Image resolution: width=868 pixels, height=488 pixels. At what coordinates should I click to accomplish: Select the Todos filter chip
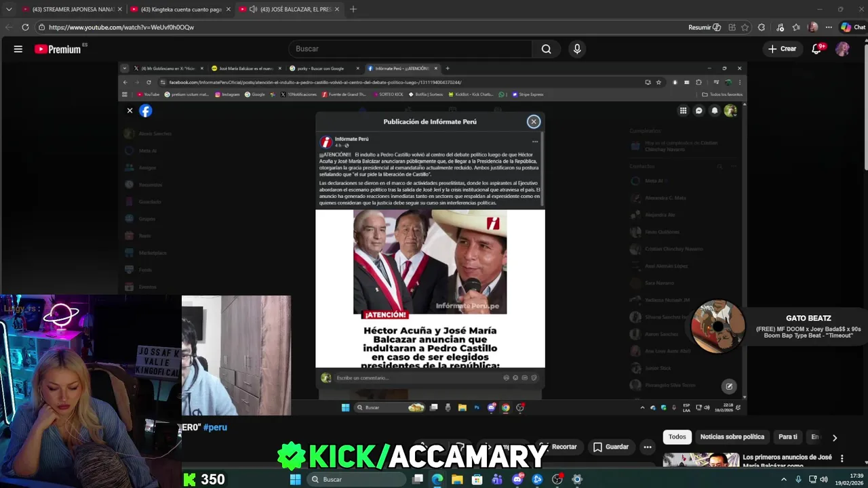[x=677, y=437]
